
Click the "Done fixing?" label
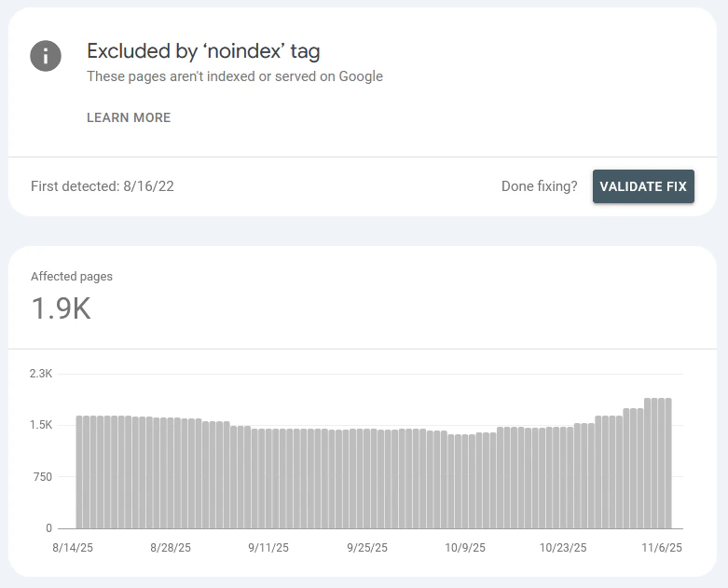click(x=540, y=186)
